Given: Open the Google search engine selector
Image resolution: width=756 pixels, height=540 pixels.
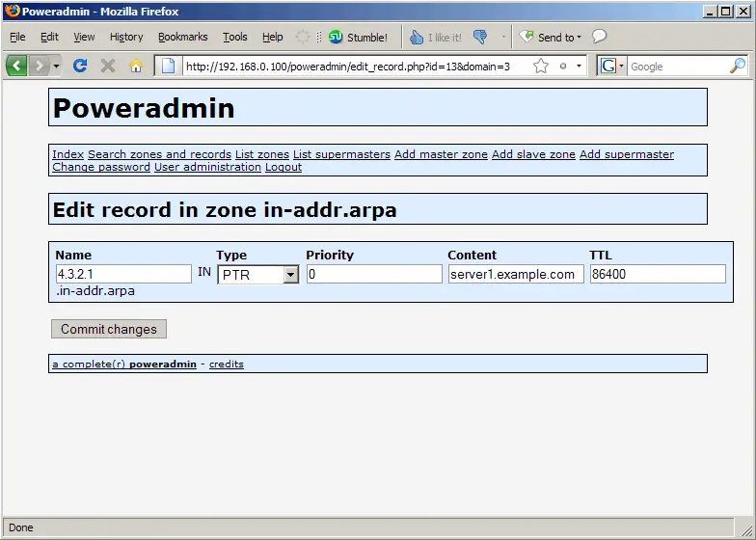Looking at the screenshot, I should point(611,66).
